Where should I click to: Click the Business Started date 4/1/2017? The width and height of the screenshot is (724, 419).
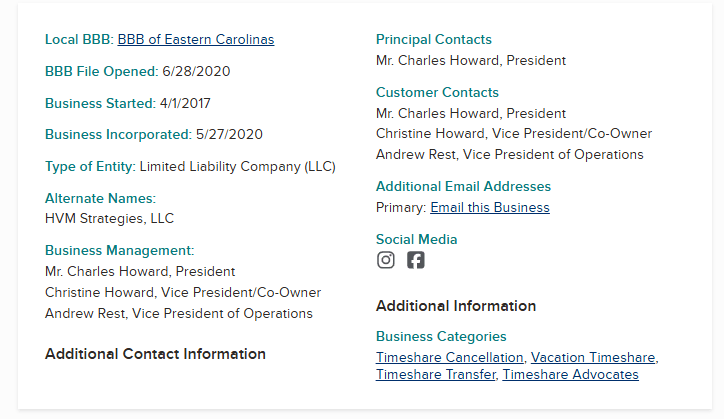point(185,103)
